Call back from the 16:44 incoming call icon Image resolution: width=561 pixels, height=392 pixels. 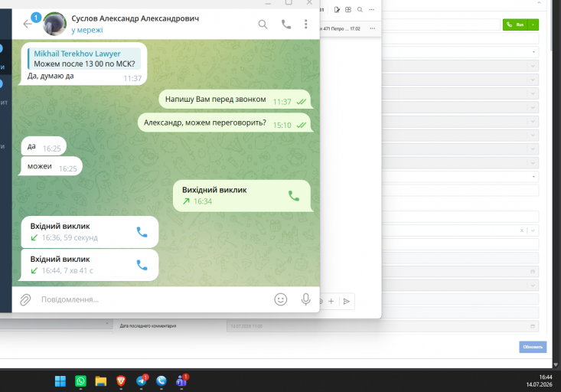tap(142, 265)
